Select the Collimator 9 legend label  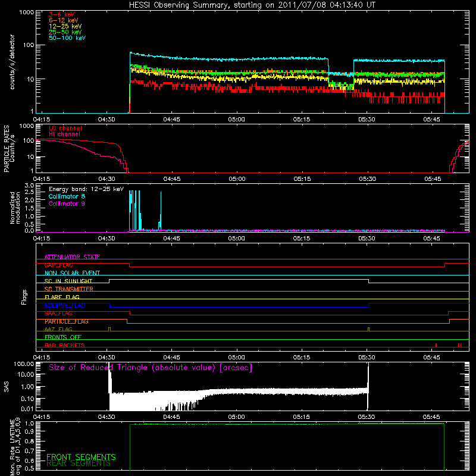tap(67, 203)
